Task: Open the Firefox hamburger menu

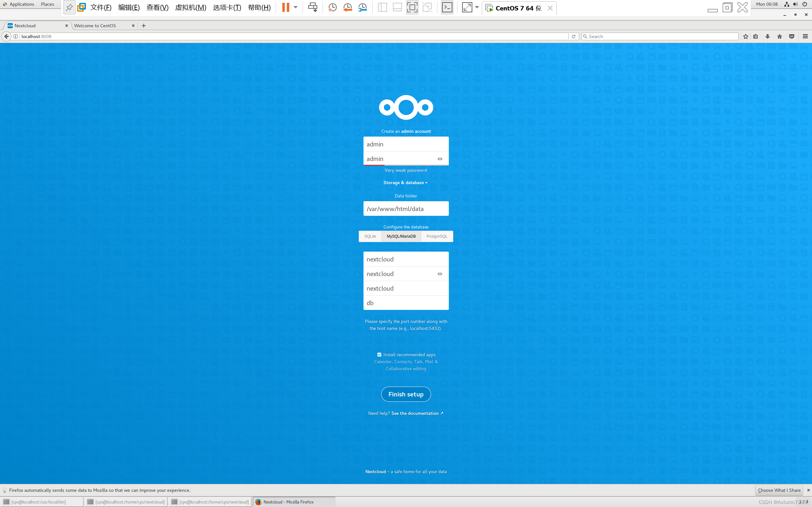Action: click(805, 36)
